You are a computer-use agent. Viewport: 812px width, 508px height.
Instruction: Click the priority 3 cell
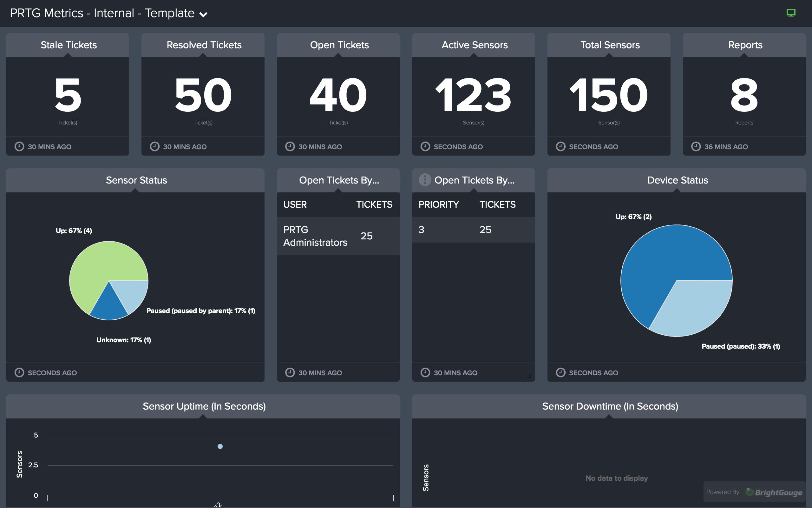(x=422, y=230)
